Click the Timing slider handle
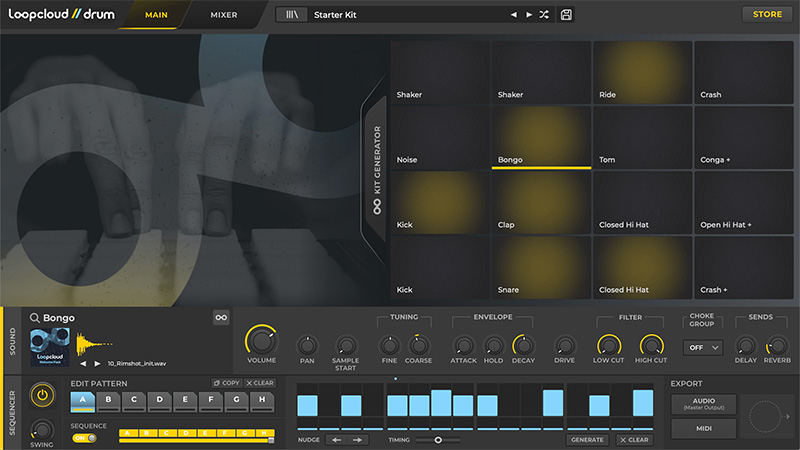Viewport: 800px width, 450px height. tap(438, 440)
